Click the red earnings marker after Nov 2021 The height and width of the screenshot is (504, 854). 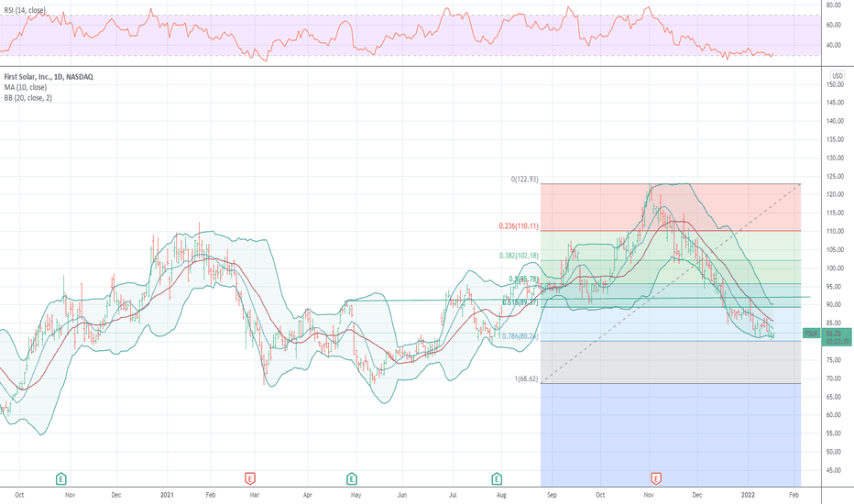click(656, 479)
